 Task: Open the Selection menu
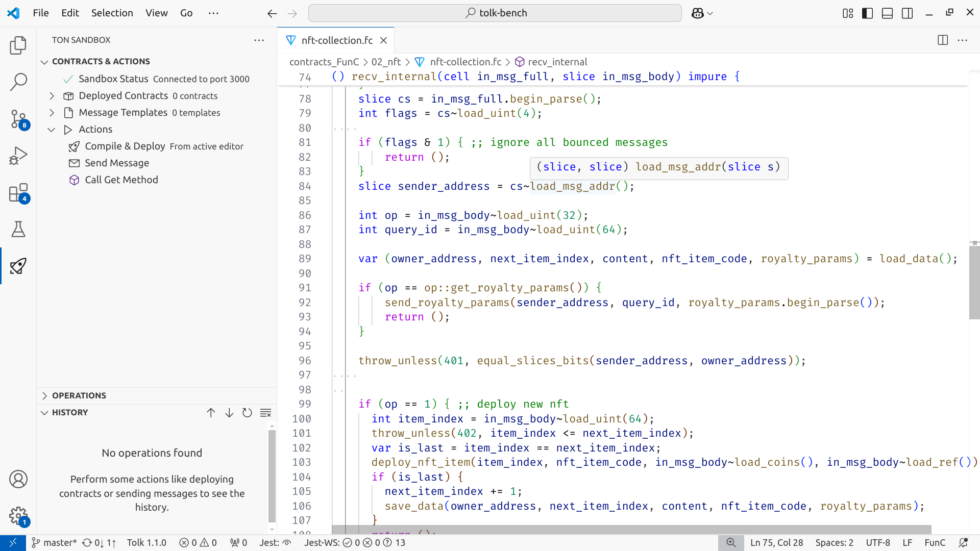(112, 13)
